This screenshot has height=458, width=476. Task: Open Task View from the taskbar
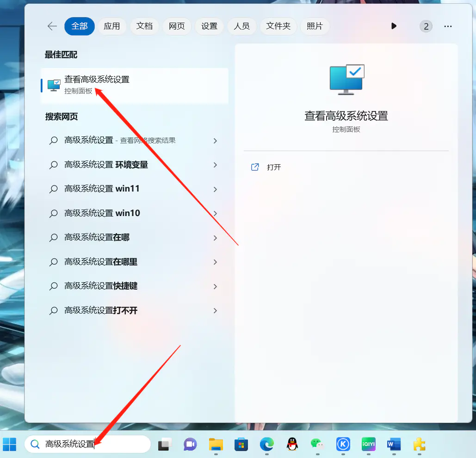165,445
